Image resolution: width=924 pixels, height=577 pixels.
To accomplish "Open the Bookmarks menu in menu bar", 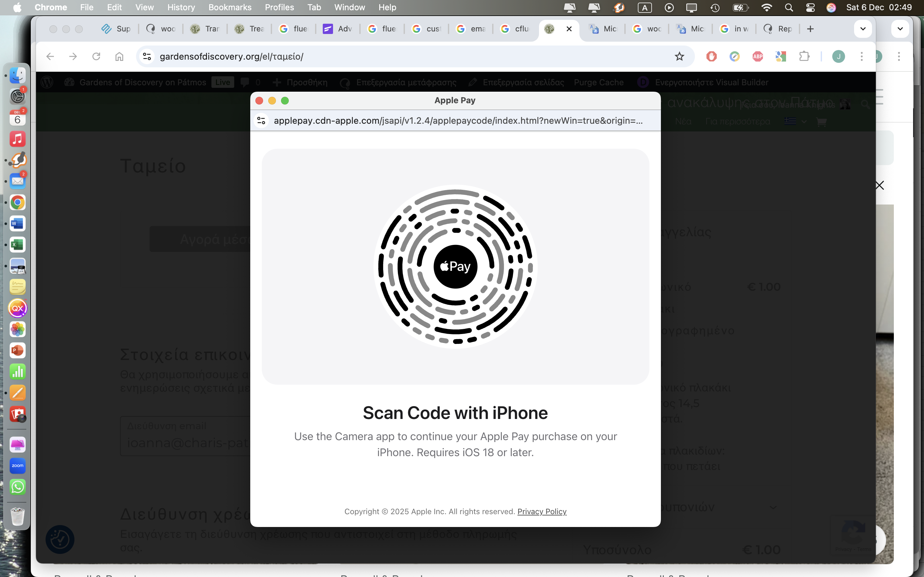I will pos(229,7).
